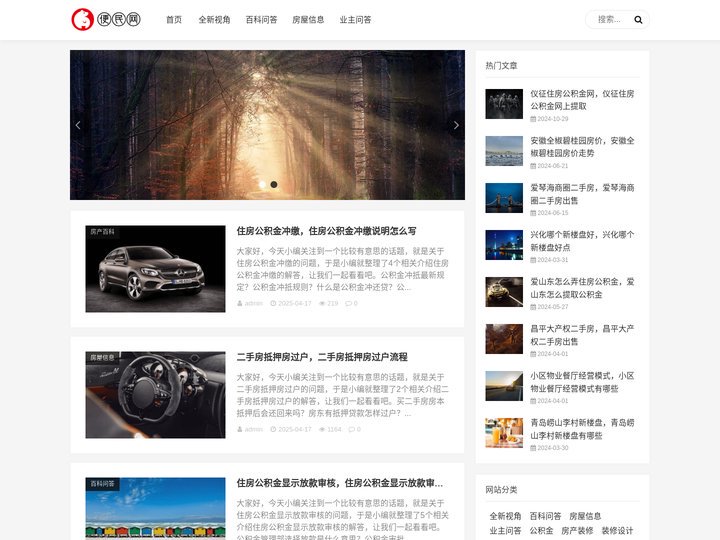Viewport: 720px width, 540px height.
Task: Click the forest sunlight carousel banner
Action: [267, 125]
